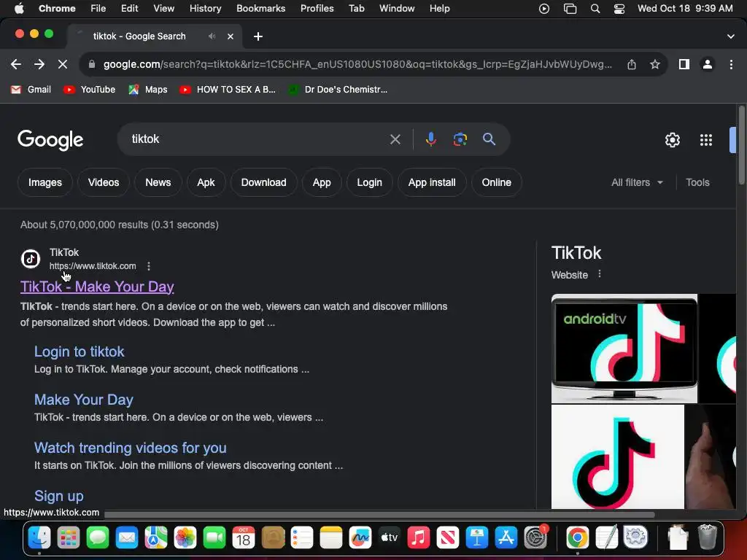Open the Sign up link

(x=58, y=496)
